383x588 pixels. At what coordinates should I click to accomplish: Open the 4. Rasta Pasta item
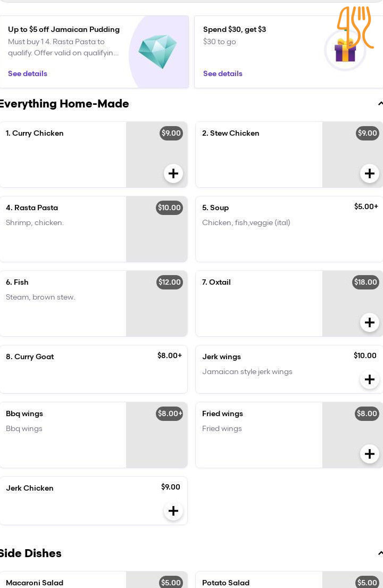pos(94,229)
